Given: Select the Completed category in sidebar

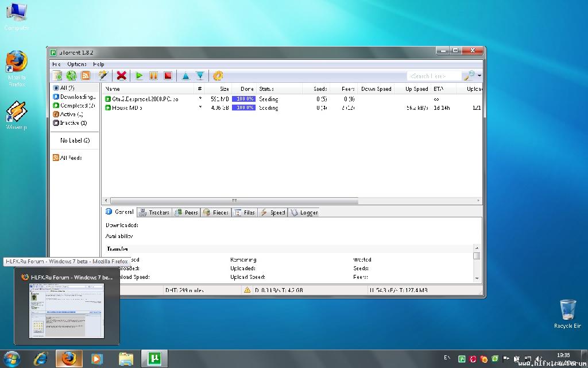Looking at the screenshot, I should pos(74,106).
